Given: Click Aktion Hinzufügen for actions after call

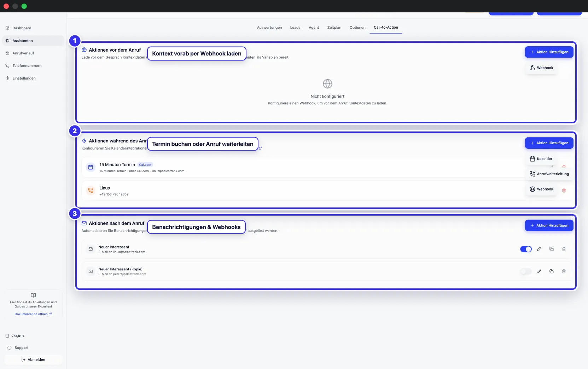Looking at the screenshot, I should (x=549, y=225).
